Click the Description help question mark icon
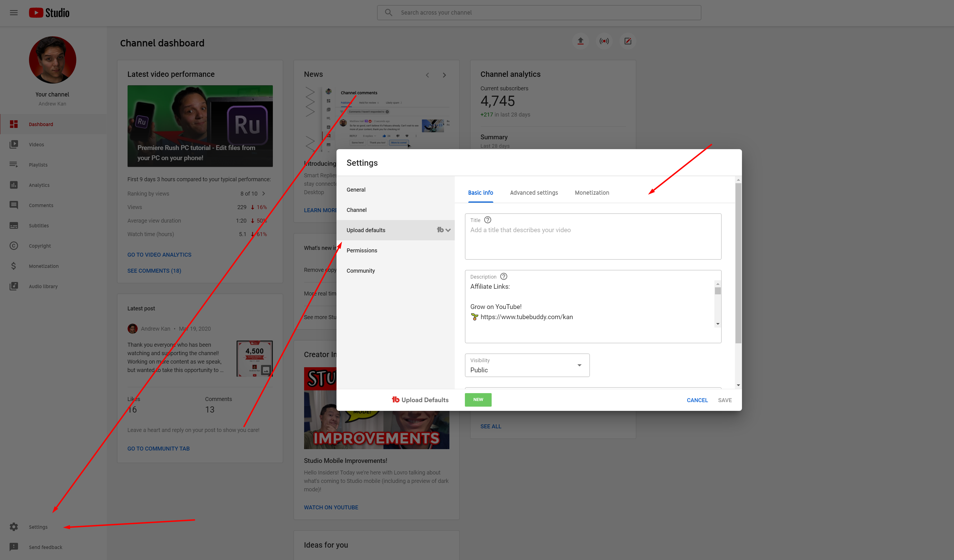Viewport: 954px width, 560px height. 503,277
